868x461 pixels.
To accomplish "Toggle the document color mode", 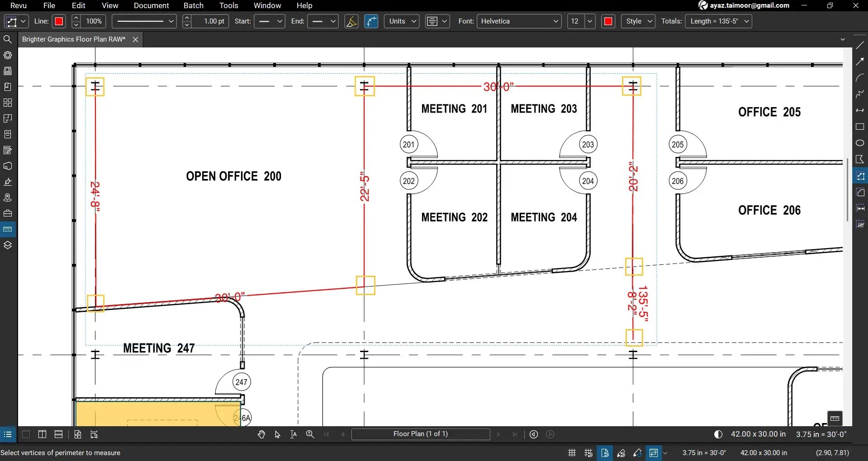I will 718,434.
